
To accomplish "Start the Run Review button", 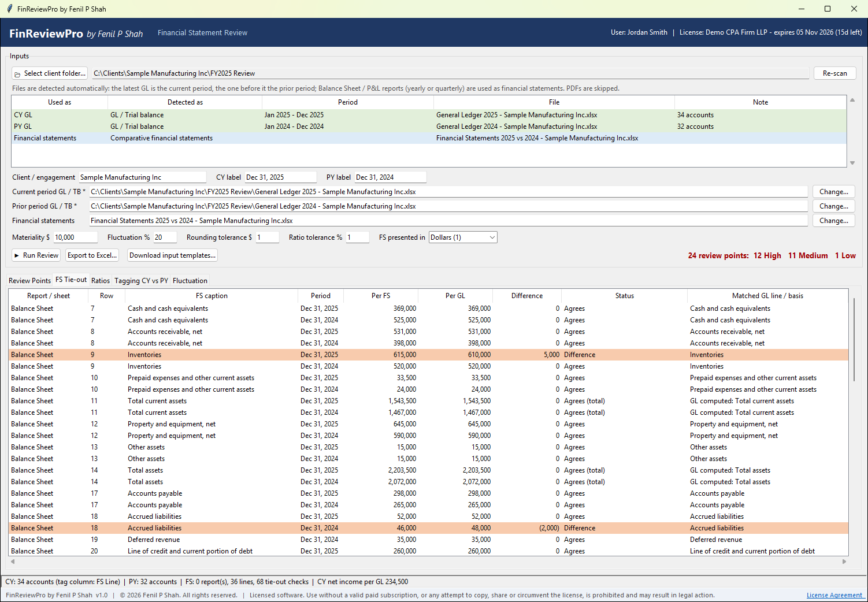I will click(x=36, y=255).
